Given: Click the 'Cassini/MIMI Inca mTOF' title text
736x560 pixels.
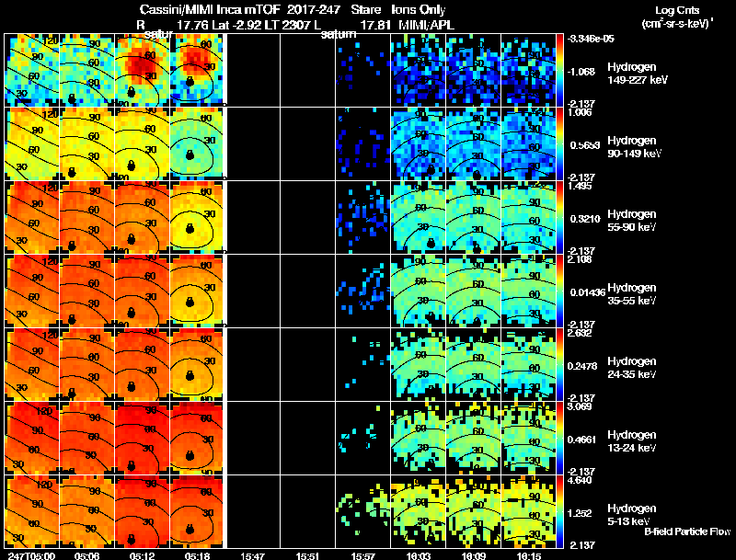Looking at the screenshot, I should pyautogui.click(x=210, y=10).
